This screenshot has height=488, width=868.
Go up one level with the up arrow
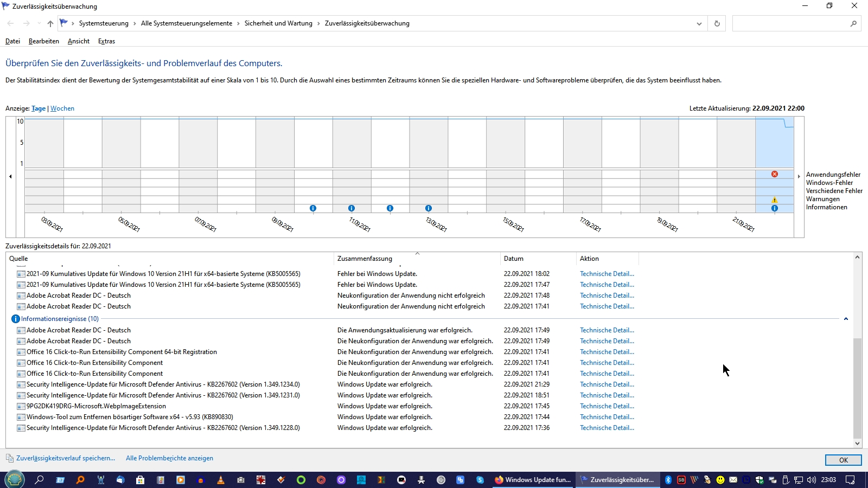click(x=50, y=23)
